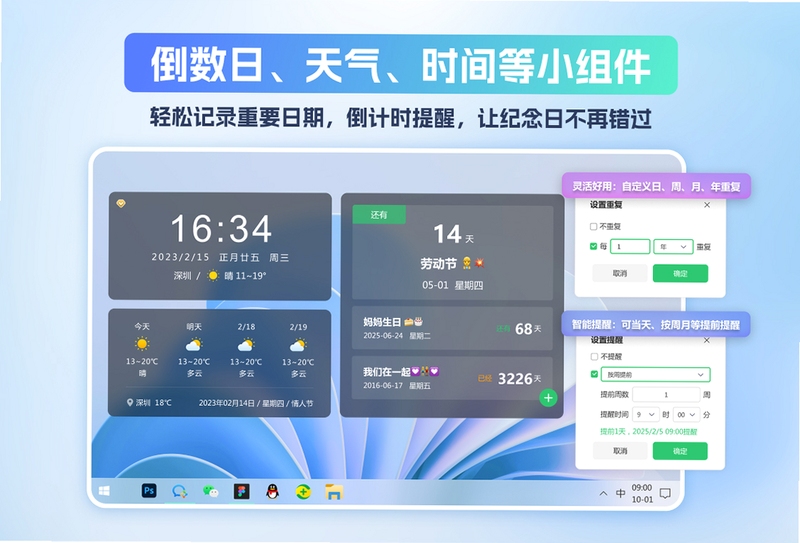Close the 设置提醒 dialog
The image size is (800, 543).
(x=707, y=340)
